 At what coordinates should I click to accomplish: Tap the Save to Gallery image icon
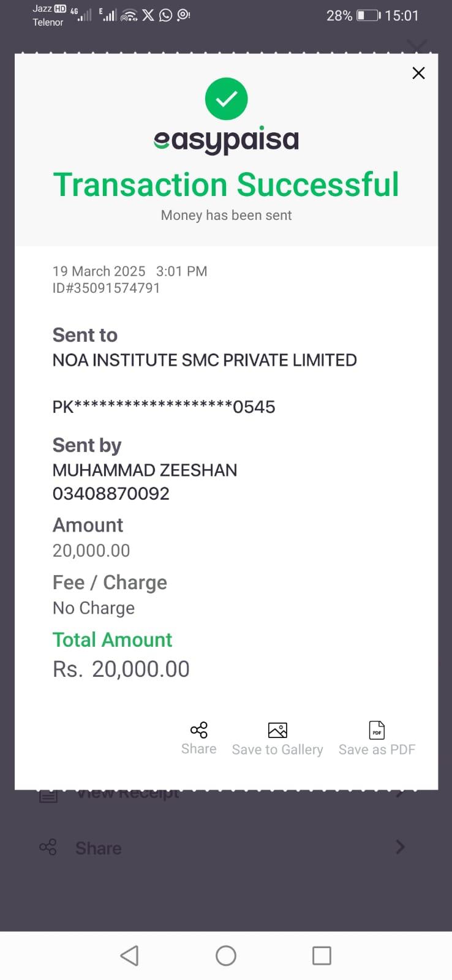[x=277, y=730]
